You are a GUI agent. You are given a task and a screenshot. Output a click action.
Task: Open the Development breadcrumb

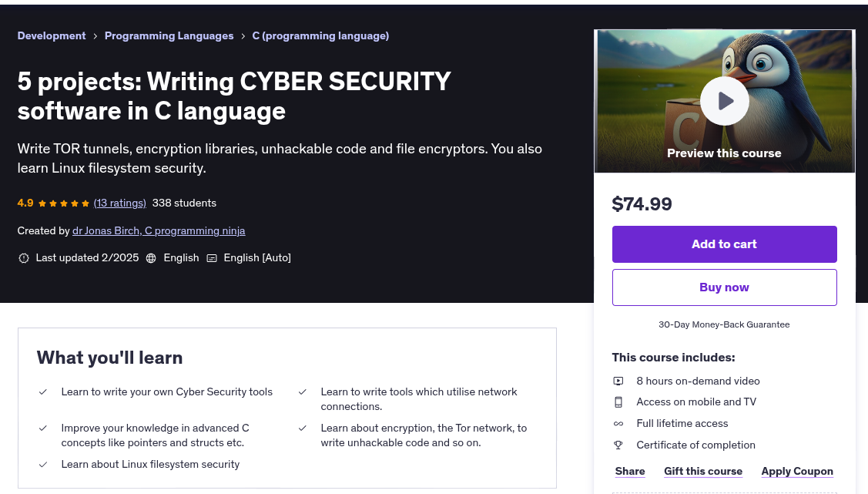52,36
